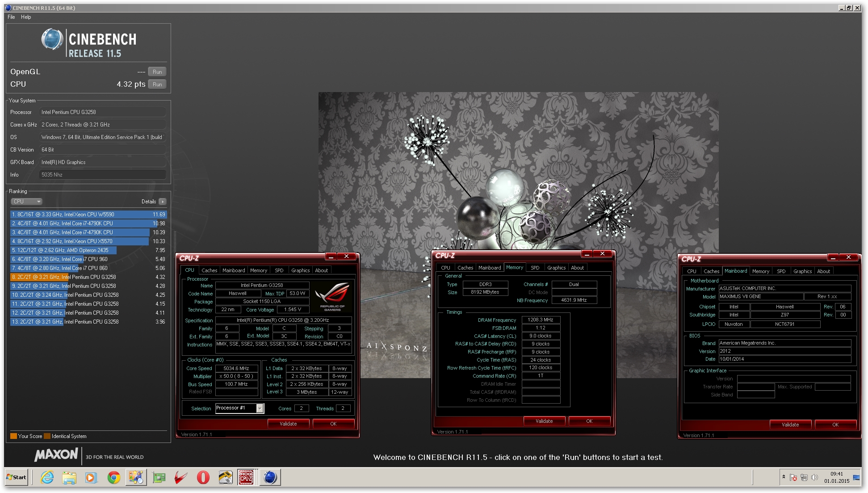
Task: Open Google Chrome from the taskbar
Action: (113, 477)
